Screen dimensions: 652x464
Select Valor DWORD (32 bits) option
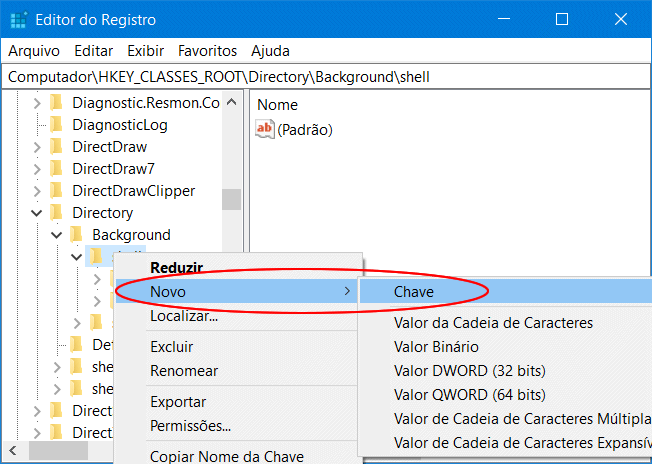click(469, 371)
